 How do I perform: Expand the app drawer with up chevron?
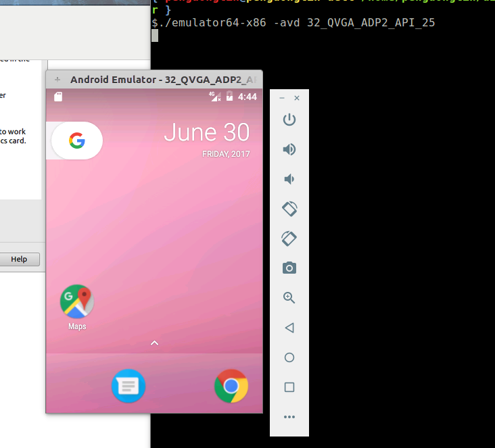coord(154,343)
